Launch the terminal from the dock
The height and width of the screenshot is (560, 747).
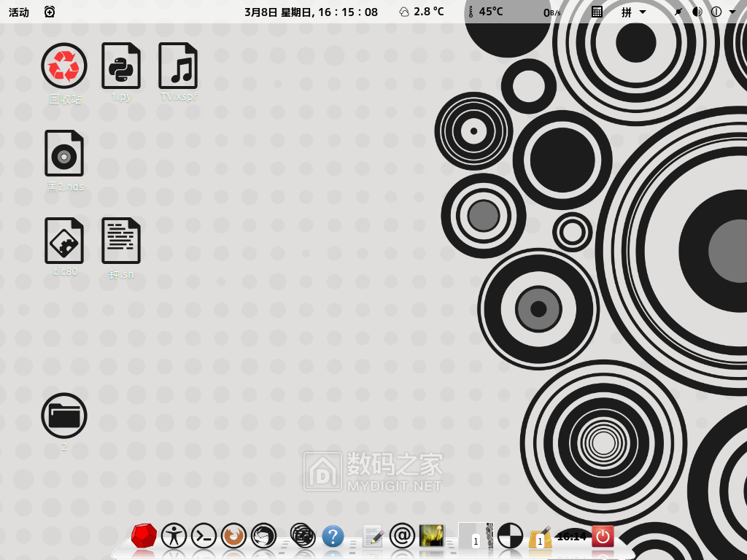tap(204, 536)
